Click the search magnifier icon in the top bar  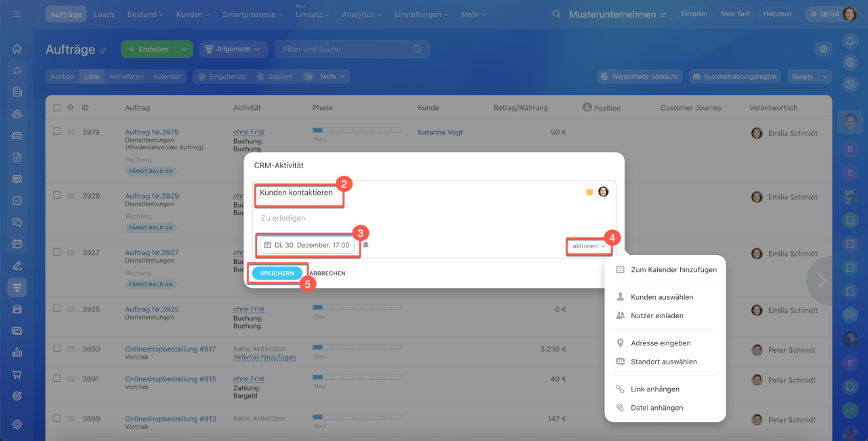pos(556,14)
